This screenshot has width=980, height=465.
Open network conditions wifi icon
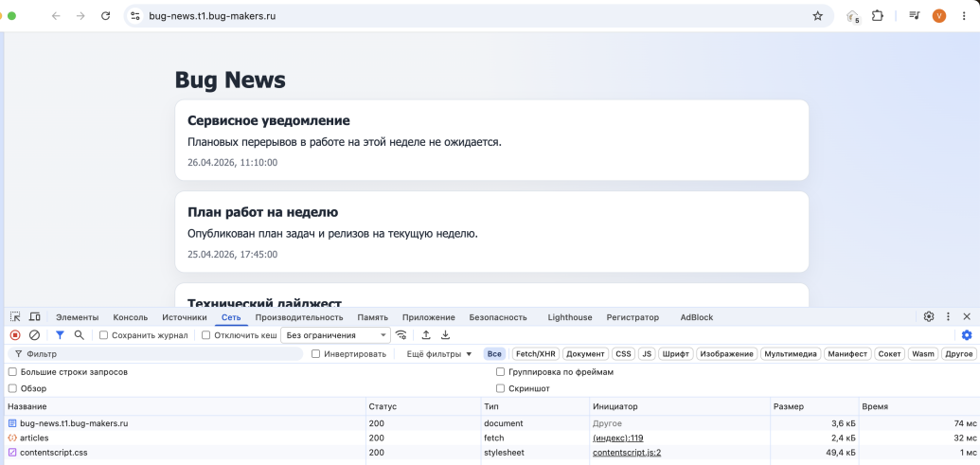(401, 335)
